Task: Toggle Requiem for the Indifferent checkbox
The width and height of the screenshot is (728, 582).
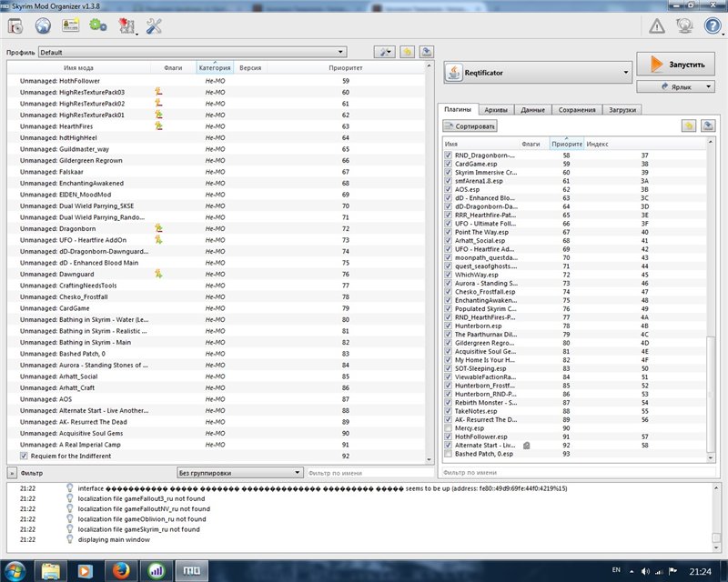Action: click(24, 456)
